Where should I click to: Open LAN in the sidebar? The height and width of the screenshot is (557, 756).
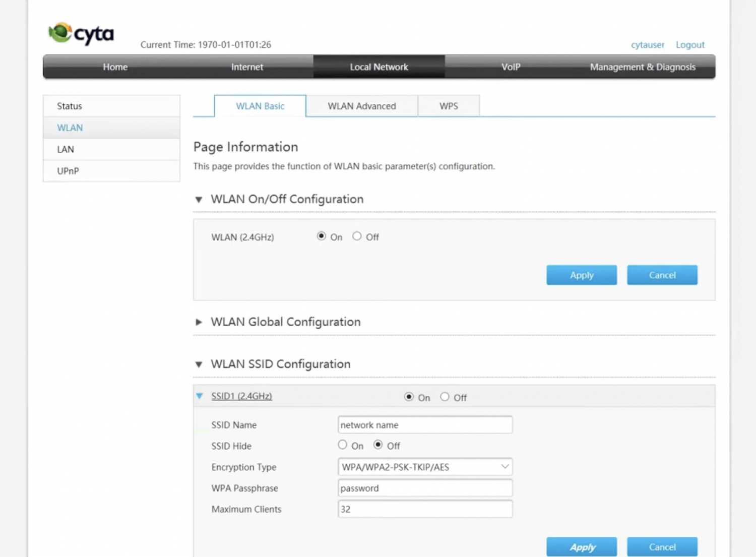tap(66, 150)
